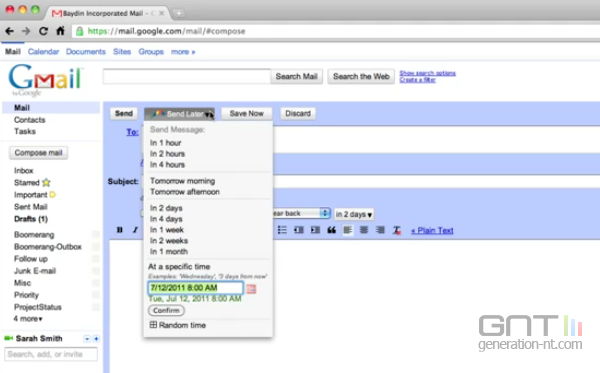The height and width of the screenshot is (373, 600).
Task: Insert a bulleted list
Action: pos(282,230)
